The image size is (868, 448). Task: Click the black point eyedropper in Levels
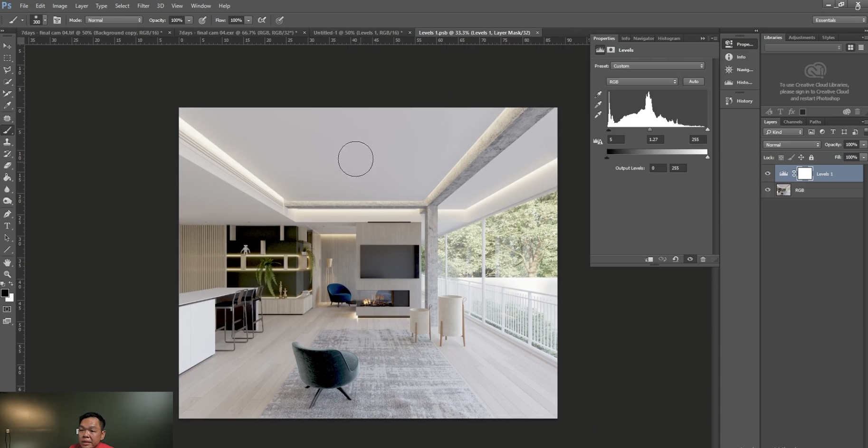(598, 94)
